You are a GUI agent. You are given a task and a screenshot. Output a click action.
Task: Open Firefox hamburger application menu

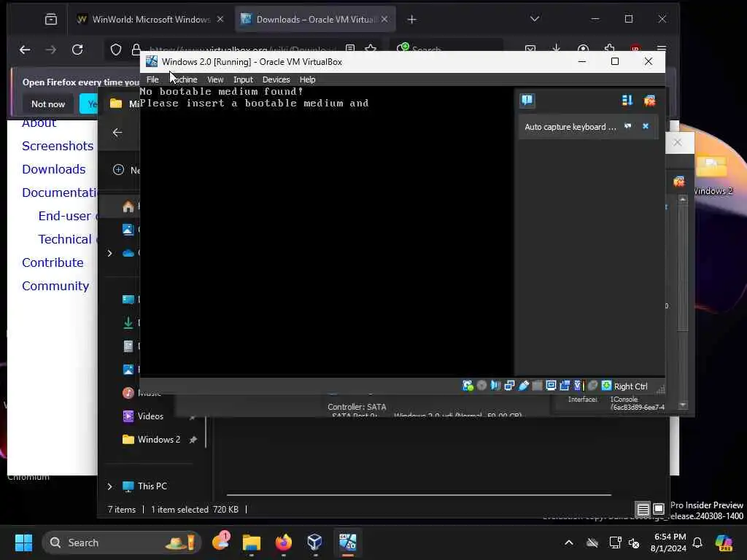661,49
